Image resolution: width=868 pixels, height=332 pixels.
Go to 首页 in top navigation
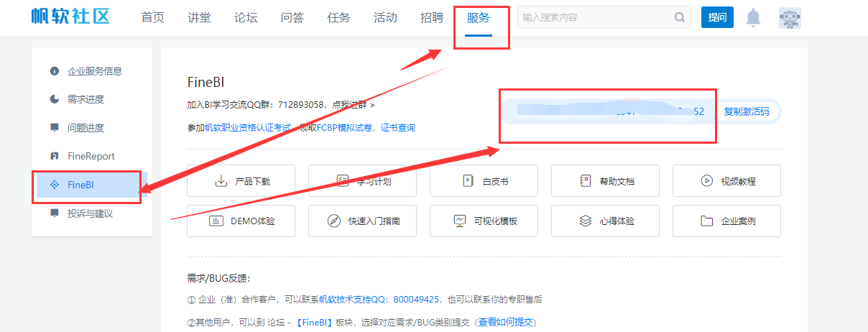[153, 18]
